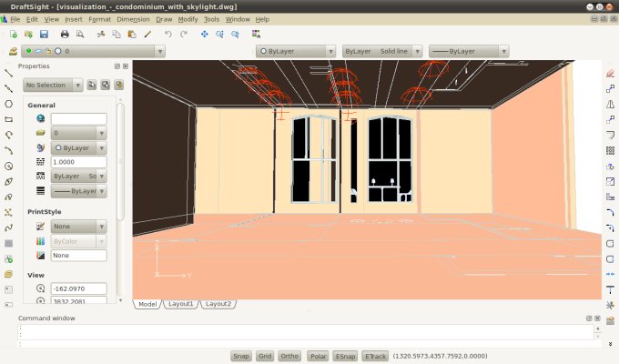Open the No Selection dropdown
619x364 pixels.
pyautogui.click(x=53, y=85)
